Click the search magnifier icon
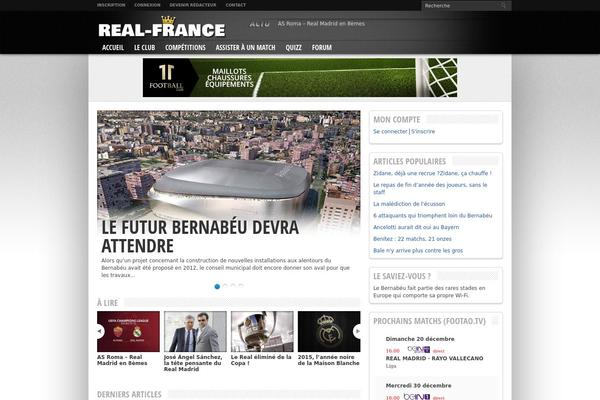 coord(503,5)
